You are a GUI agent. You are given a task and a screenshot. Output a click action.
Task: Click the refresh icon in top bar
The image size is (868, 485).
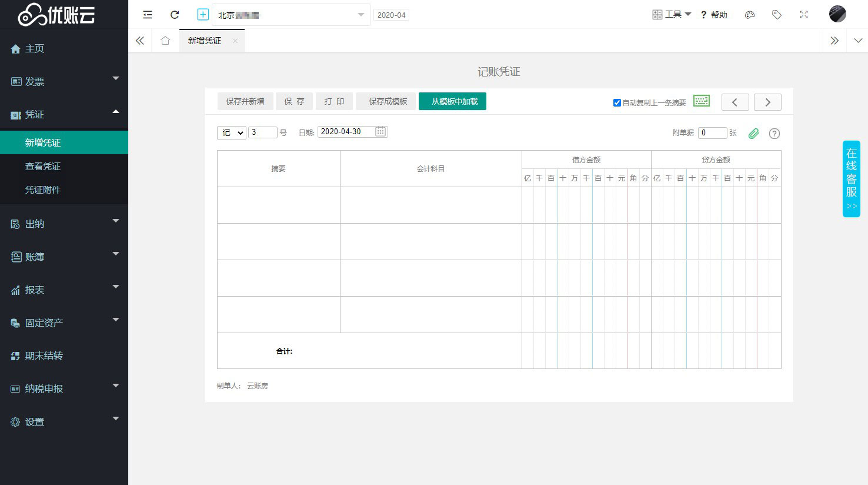(175, 15)
